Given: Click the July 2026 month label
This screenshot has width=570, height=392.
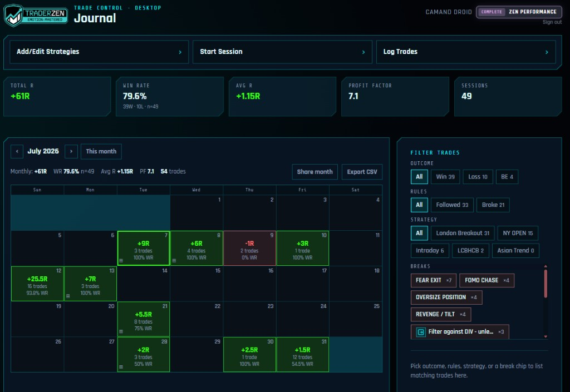Looking at the screenshot, I should click(x=43, y=151).
